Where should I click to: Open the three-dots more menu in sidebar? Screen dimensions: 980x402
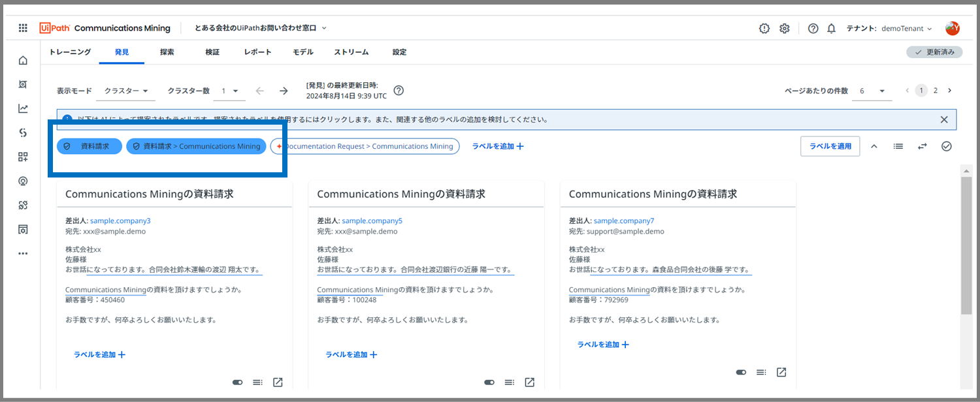pyautogui.click(x=24, y=253)
